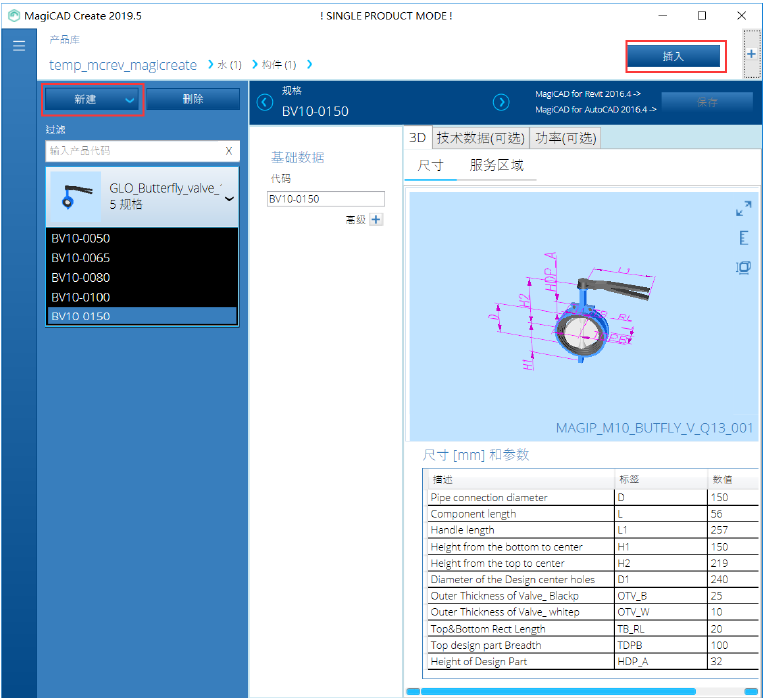Click the 水 (1) breadcrumb

(229, 65)
